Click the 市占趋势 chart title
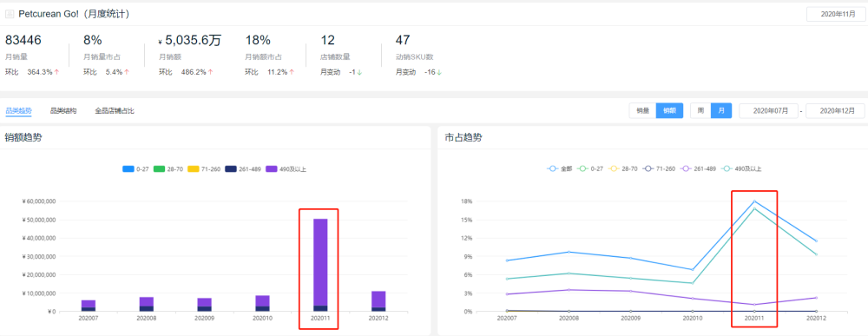Screen dimensions: 868x336 coord(464,138)
